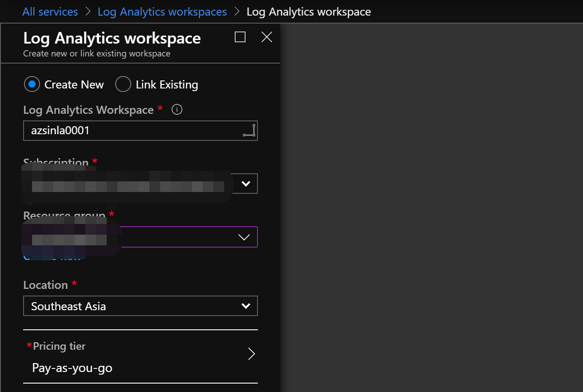Open the Subscription dropdown
Image resolution: width=583 pixels, height=392 pixels.
(141, 184)
